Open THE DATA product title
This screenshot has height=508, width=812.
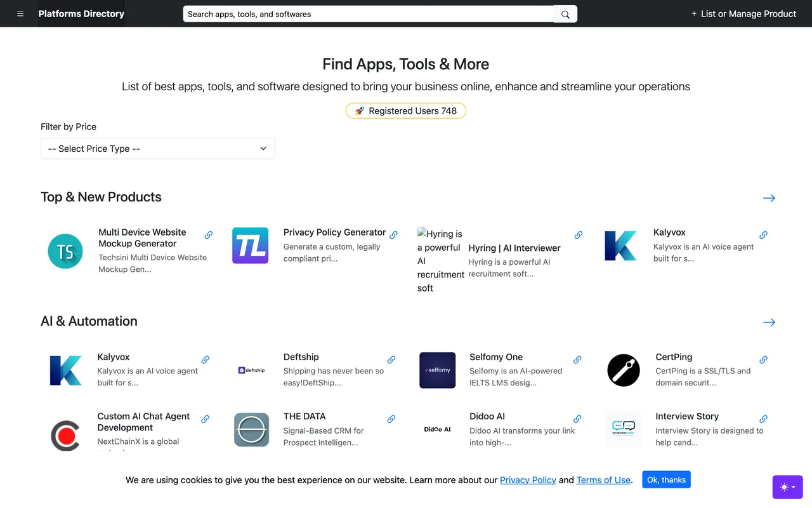[x=304, y=417]
